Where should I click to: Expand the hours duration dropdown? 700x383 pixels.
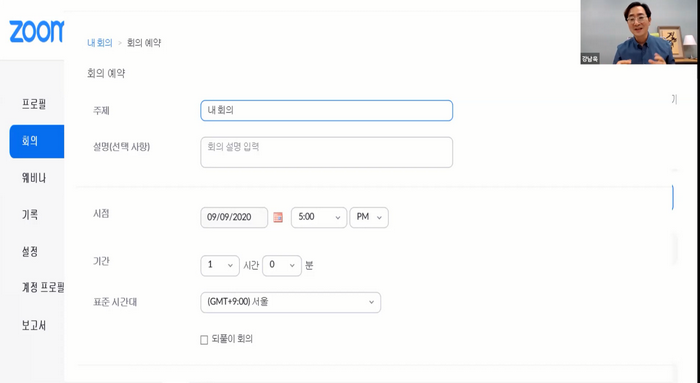pos(220,266)
